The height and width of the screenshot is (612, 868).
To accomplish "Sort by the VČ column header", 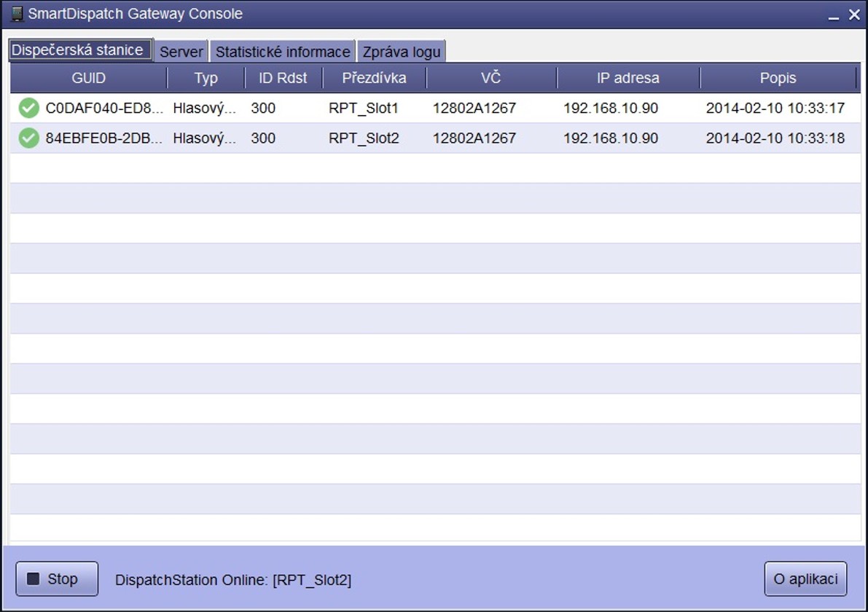I will [491, 78].
